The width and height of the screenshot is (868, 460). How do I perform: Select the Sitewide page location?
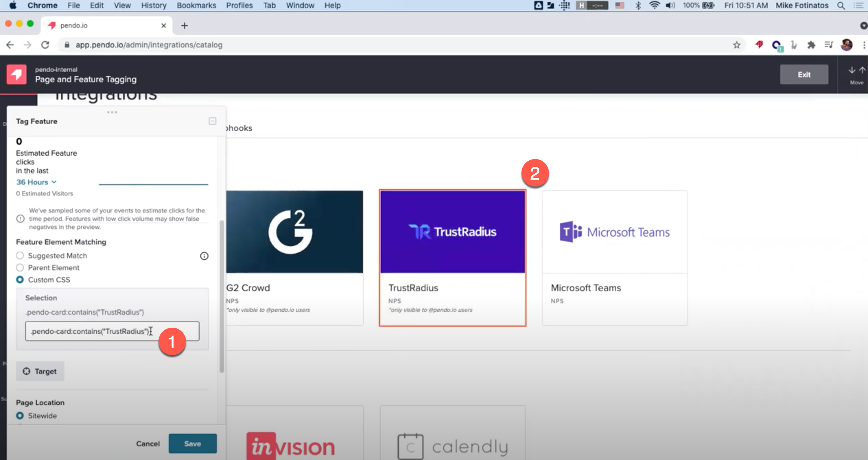(x=20, y=416)
